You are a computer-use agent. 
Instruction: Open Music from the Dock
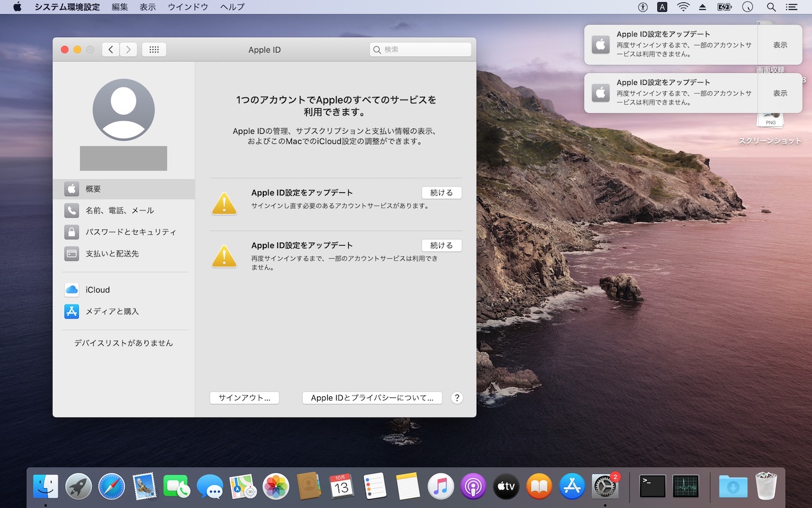441,486
